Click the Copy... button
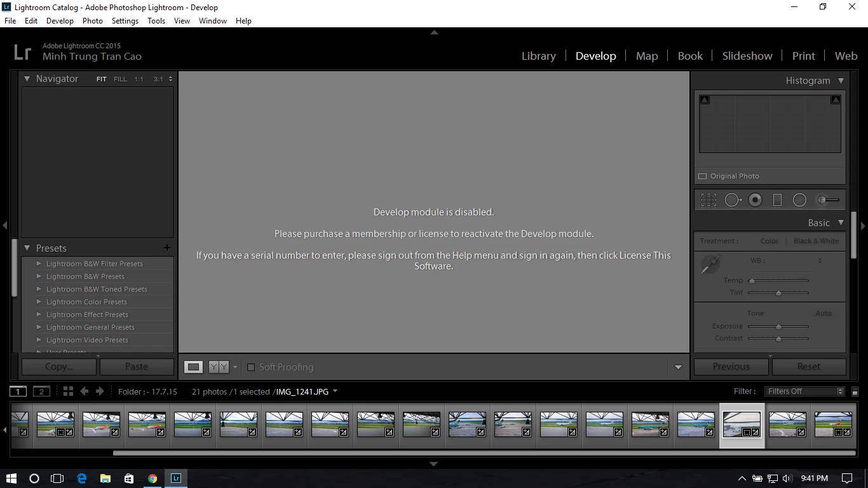868x488 pixels. pos(59,367)
